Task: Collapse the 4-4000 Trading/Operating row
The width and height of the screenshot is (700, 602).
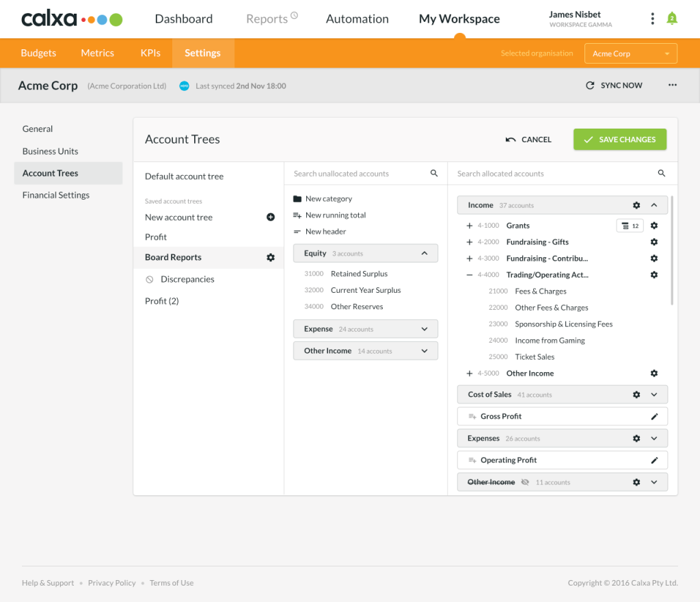Action: (x=469, y=275)
